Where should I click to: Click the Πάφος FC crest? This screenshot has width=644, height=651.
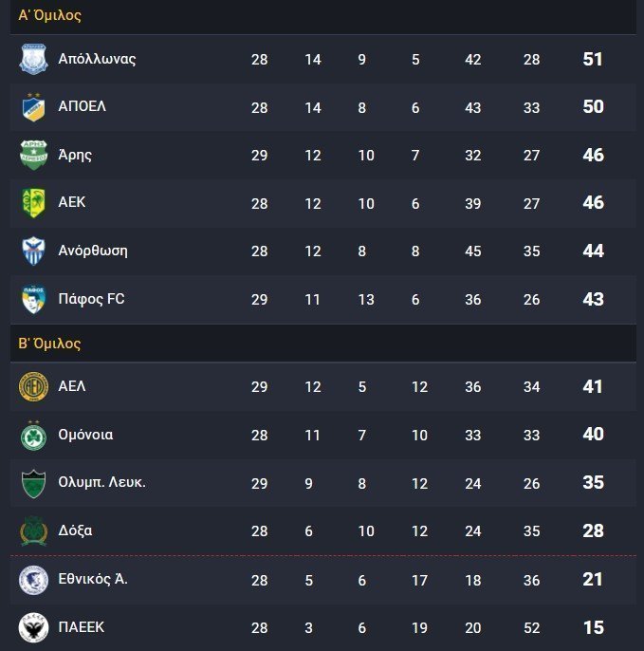(33, 299)
